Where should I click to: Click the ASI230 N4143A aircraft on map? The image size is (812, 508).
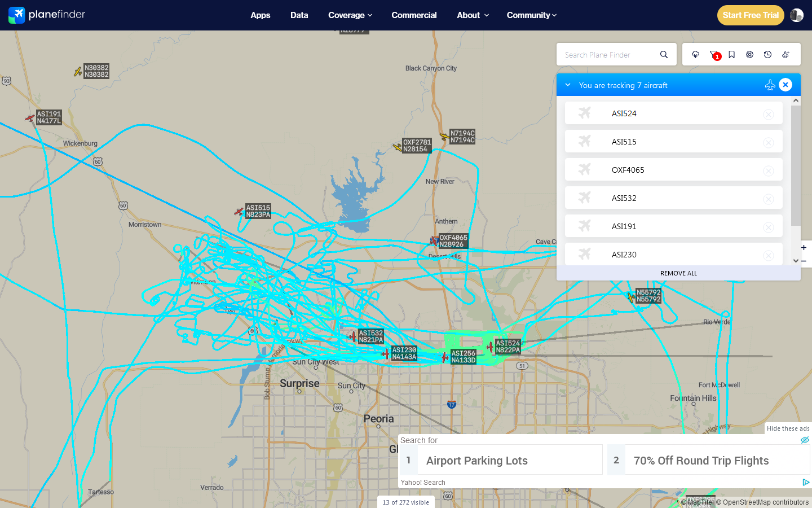pos(386,353)
